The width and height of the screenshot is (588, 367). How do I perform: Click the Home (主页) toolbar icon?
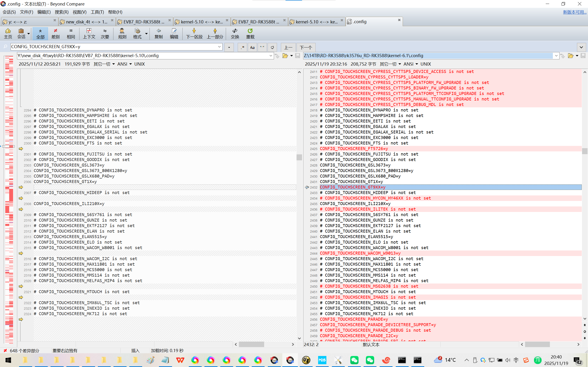(x=8, y=33)
